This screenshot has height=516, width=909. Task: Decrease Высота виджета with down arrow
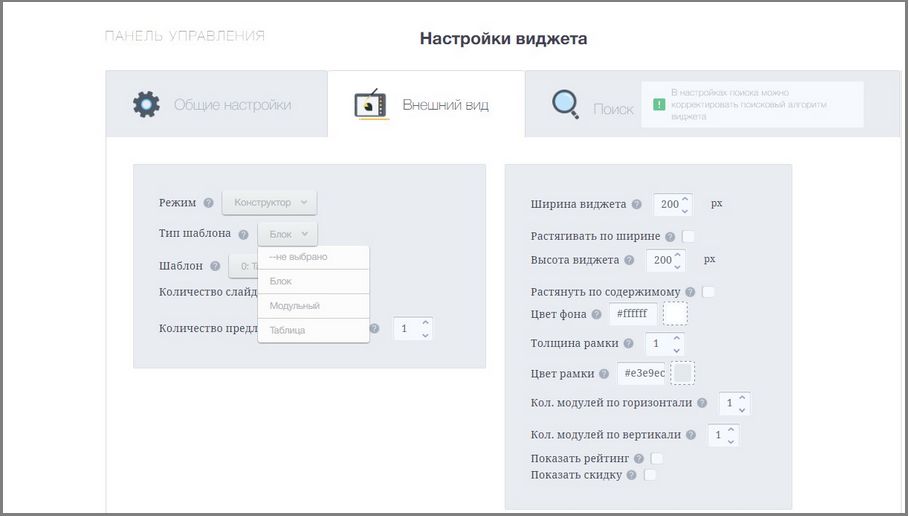coord(678,267)
